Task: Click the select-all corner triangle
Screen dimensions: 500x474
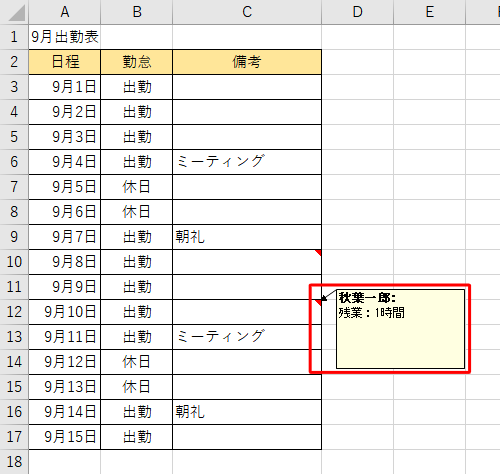Action: (16, 13)
